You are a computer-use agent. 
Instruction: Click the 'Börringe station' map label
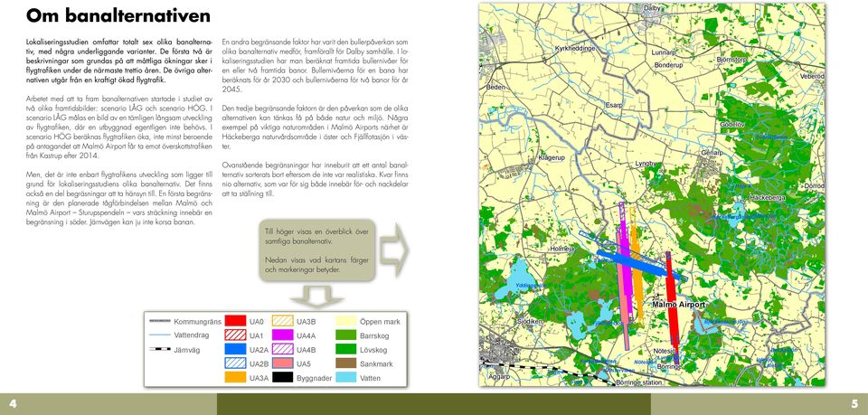(639, 382)
